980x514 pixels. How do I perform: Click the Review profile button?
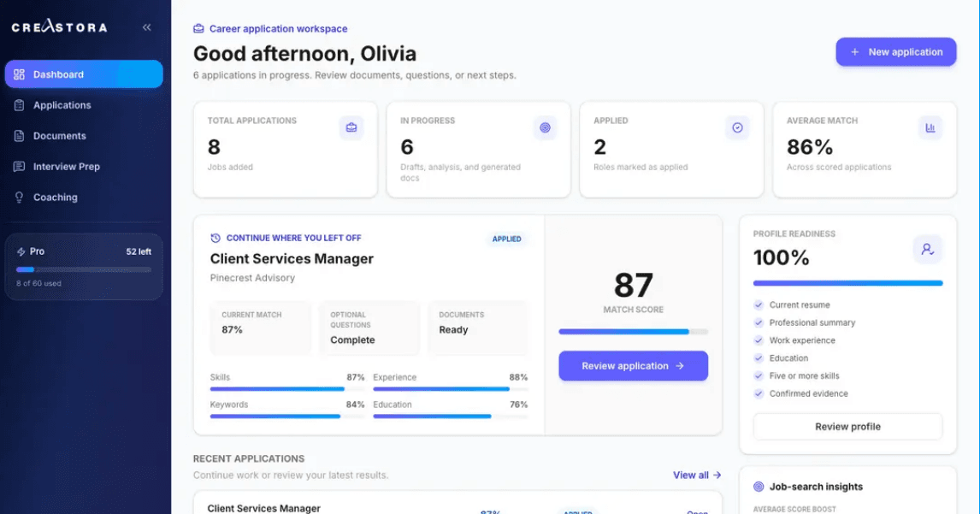[x=847, y=427]
